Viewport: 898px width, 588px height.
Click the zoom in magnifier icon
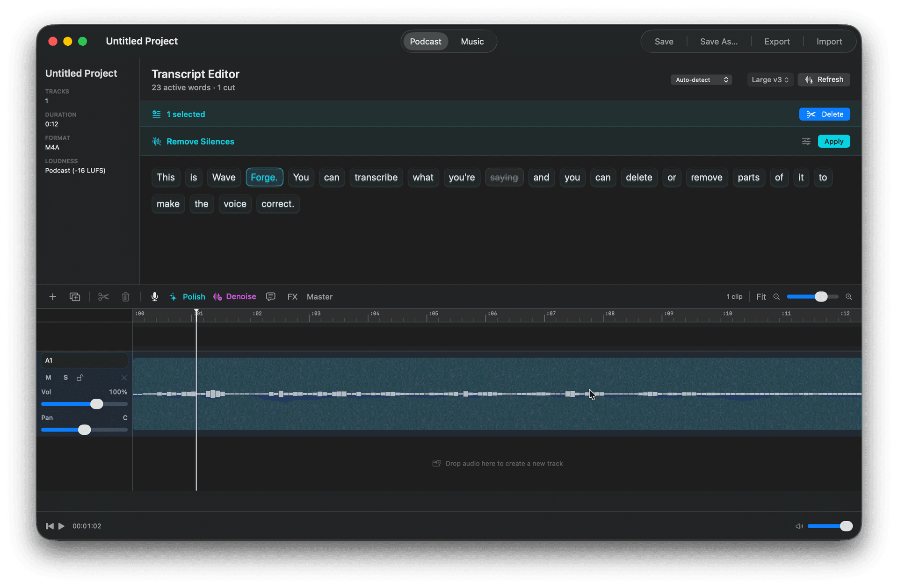pos(849,297)
